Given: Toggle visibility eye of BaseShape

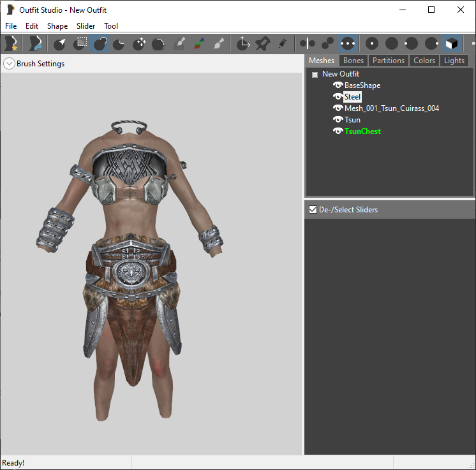Looking at the screenshot, I should (338, 85).
